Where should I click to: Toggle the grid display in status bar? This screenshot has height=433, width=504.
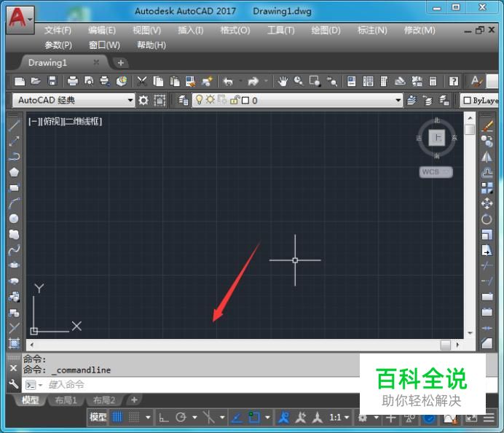click(117, 417)
